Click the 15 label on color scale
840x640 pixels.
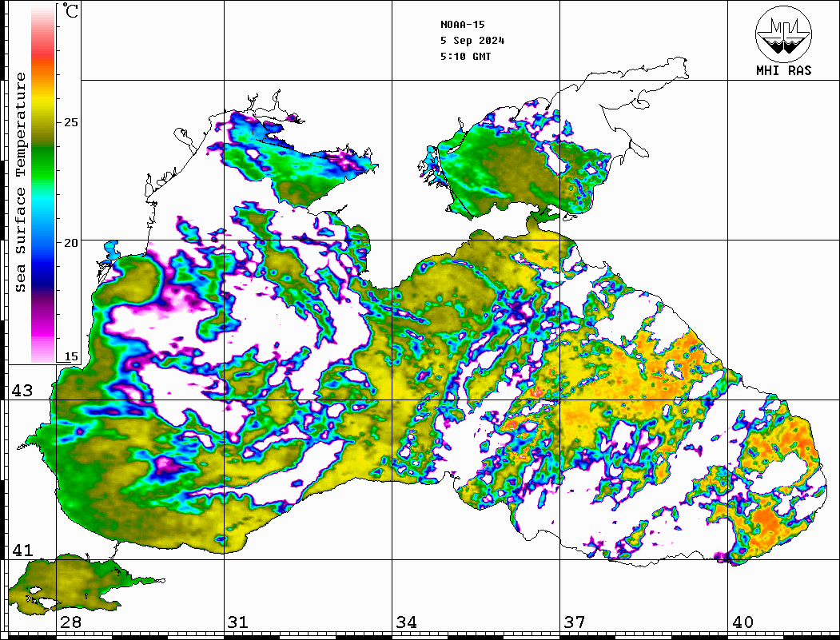point(71,356)
